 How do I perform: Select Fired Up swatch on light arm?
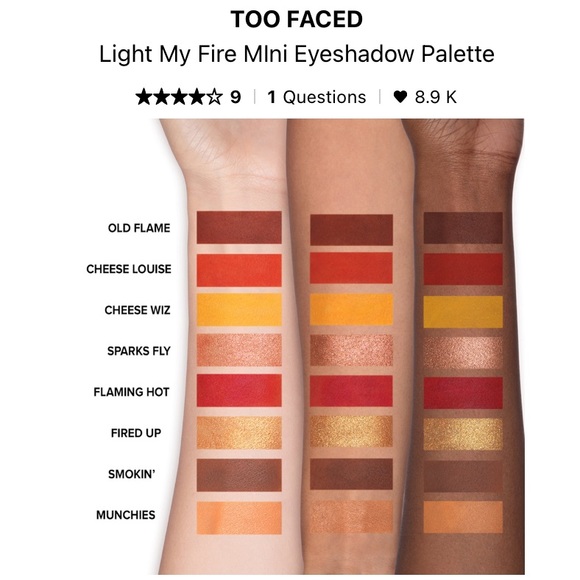[x=239, y=432]
